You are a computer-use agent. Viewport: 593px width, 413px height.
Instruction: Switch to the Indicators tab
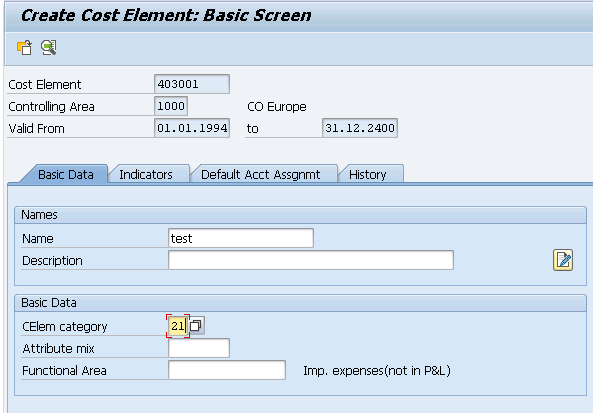point(146,175)
